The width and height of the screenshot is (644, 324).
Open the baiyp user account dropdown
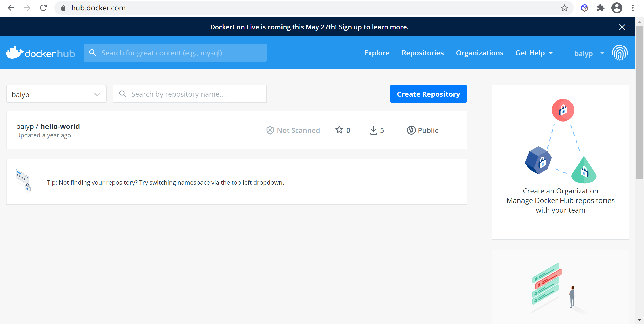click(x=589, y=53)
